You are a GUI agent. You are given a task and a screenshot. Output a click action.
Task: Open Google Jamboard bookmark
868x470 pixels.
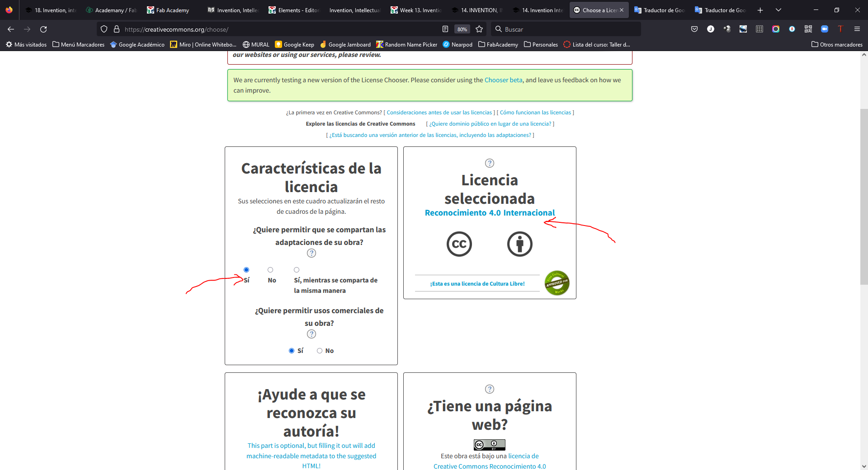(345, 44)
